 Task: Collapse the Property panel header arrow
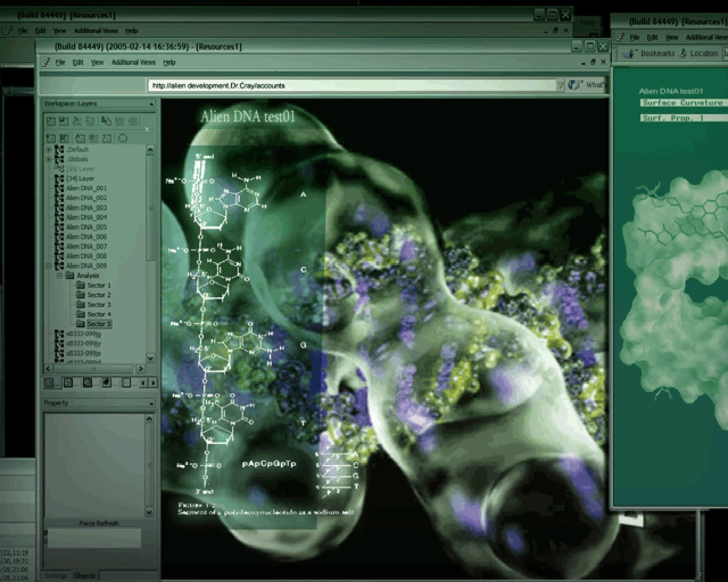[x=151, y=403]
